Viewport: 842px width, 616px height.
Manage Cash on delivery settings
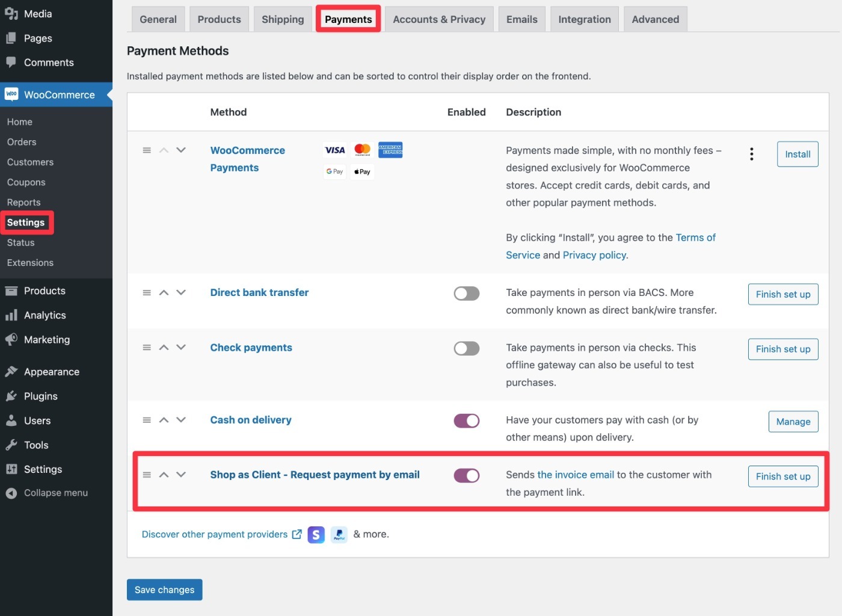(x=793, y=422)
